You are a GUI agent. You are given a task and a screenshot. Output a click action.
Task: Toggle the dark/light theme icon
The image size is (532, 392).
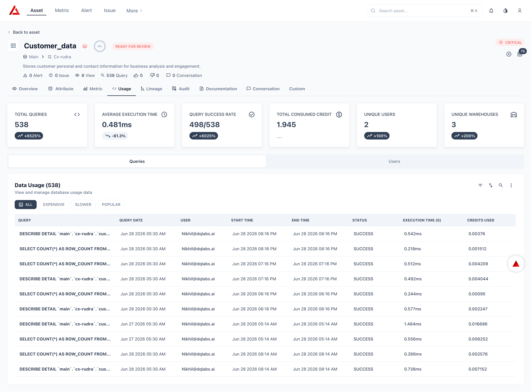tap(506, 11)
